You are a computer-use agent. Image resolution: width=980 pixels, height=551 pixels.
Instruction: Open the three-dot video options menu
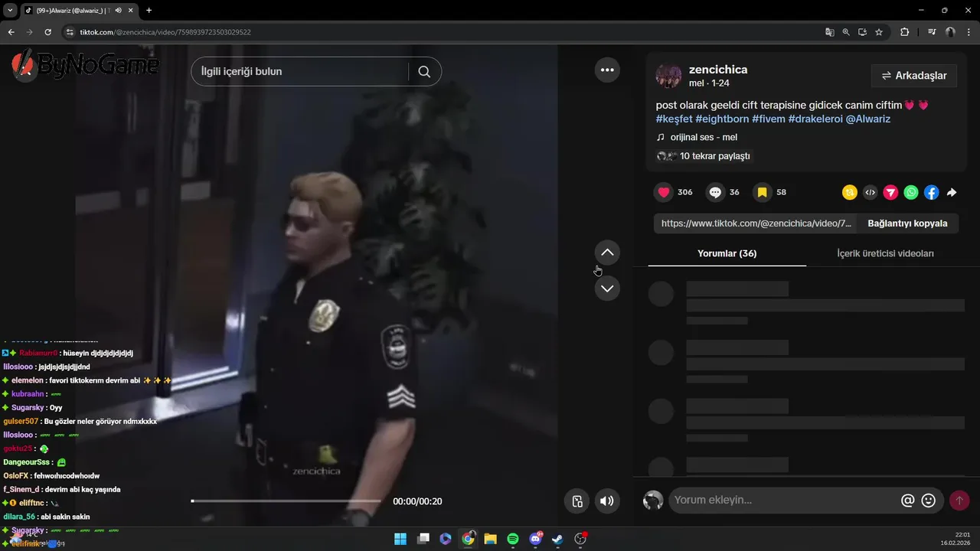607,70
